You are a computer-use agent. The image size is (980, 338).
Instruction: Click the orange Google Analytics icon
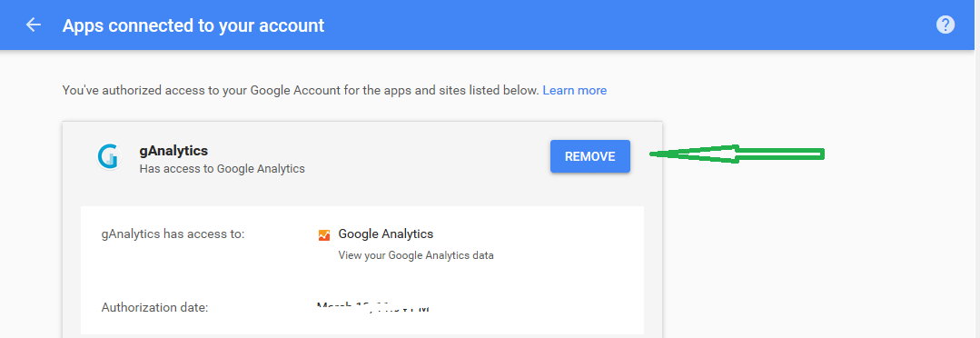[323, 235]
